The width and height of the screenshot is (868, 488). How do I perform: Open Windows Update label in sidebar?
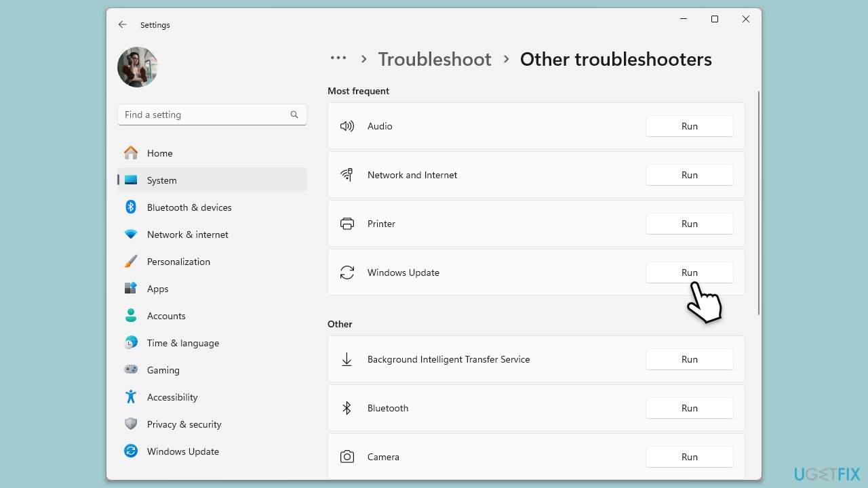coord(183,451)
